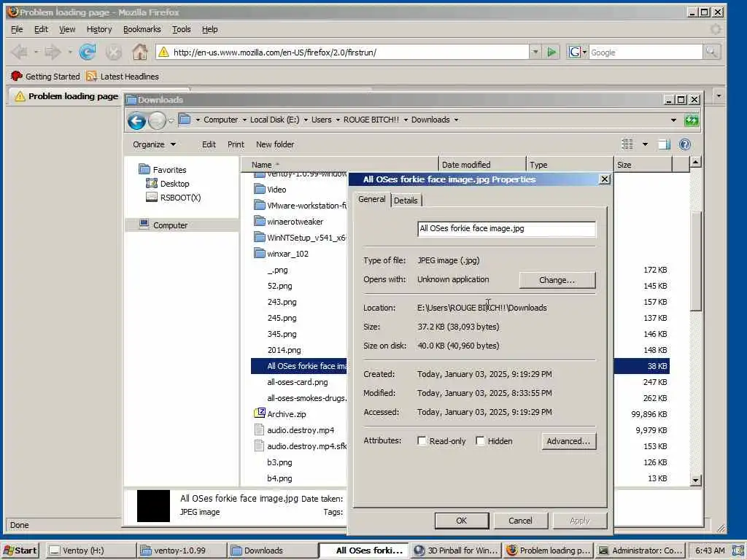Click the RSBOOT(X) drive in navigation pane
Screen dimensions: 747x560
(174, 197)
